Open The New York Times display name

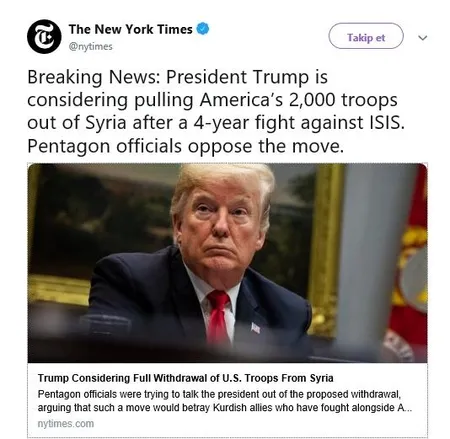pyautogui.click(x=130, y=29)
